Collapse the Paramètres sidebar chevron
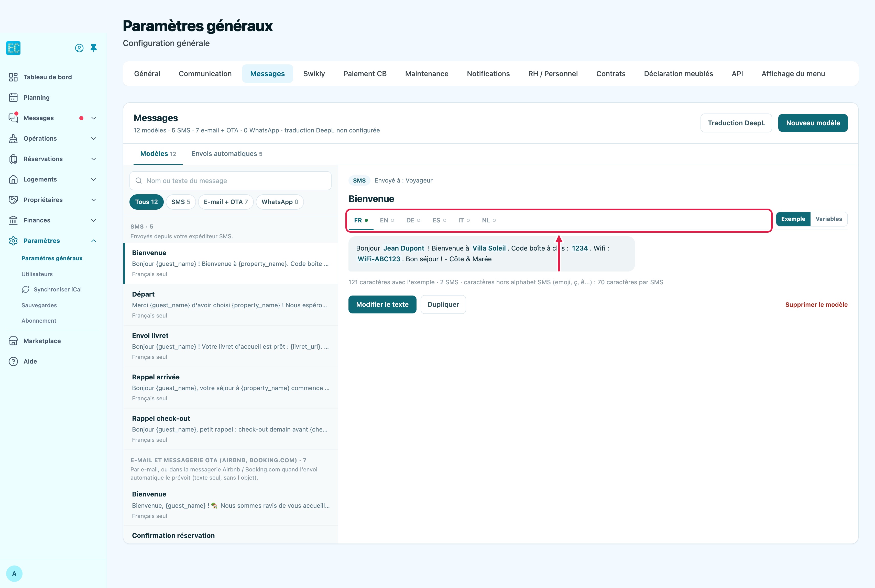 94,241
